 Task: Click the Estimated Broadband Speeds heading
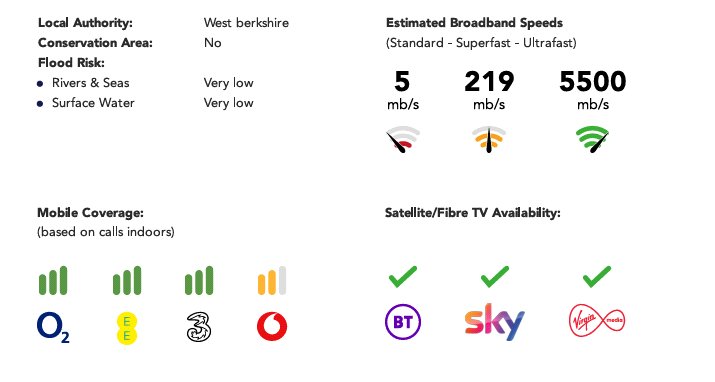474,23
